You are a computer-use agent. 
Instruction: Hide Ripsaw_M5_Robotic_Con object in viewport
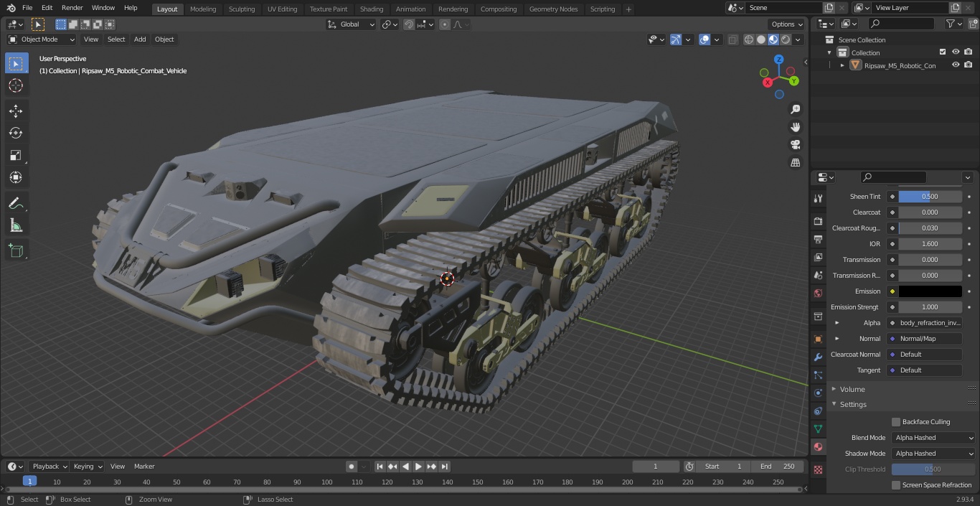pyautogui.click(x=956, y=65)
